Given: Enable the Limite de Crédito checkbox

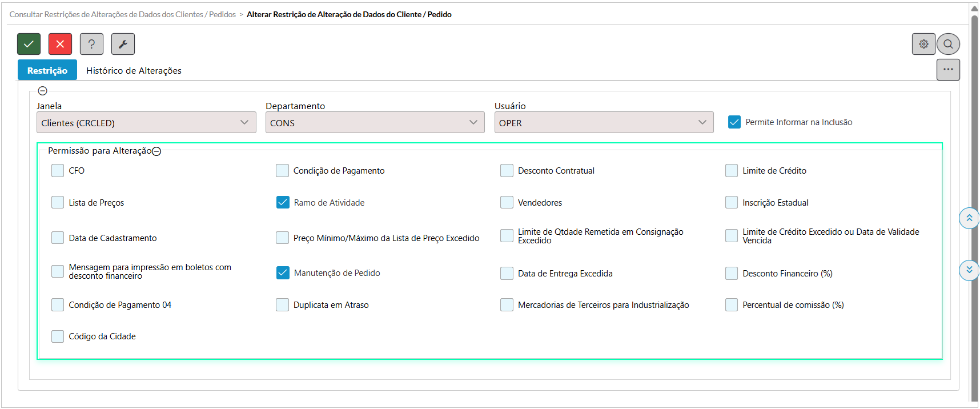Looking at the screenshot, I should point(732,171).
